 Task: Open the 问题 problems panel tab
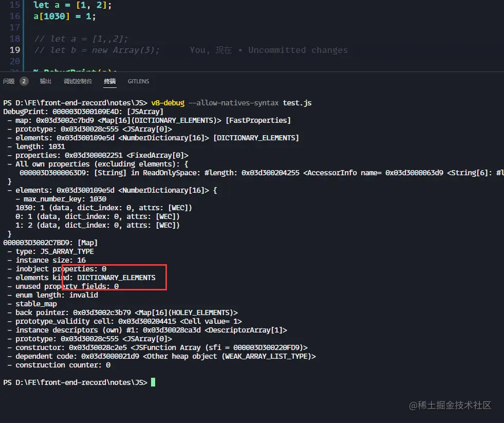click(9, 81)
